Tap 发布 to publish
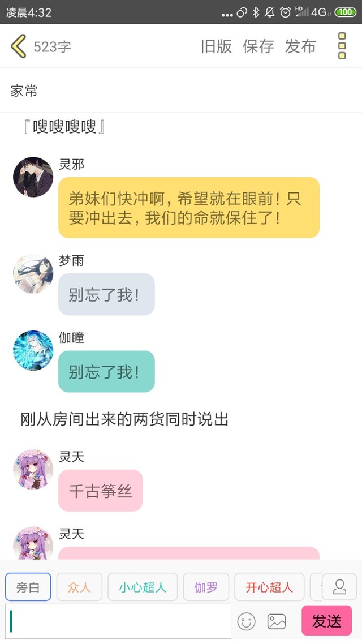362x644 pixels. click(300, 46)
